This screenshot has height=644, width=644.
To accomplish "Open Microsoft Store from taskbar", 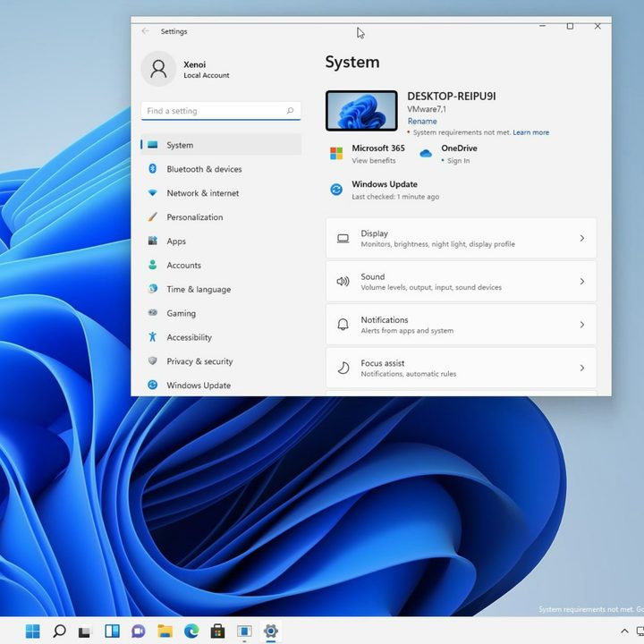I will point(217,631).
